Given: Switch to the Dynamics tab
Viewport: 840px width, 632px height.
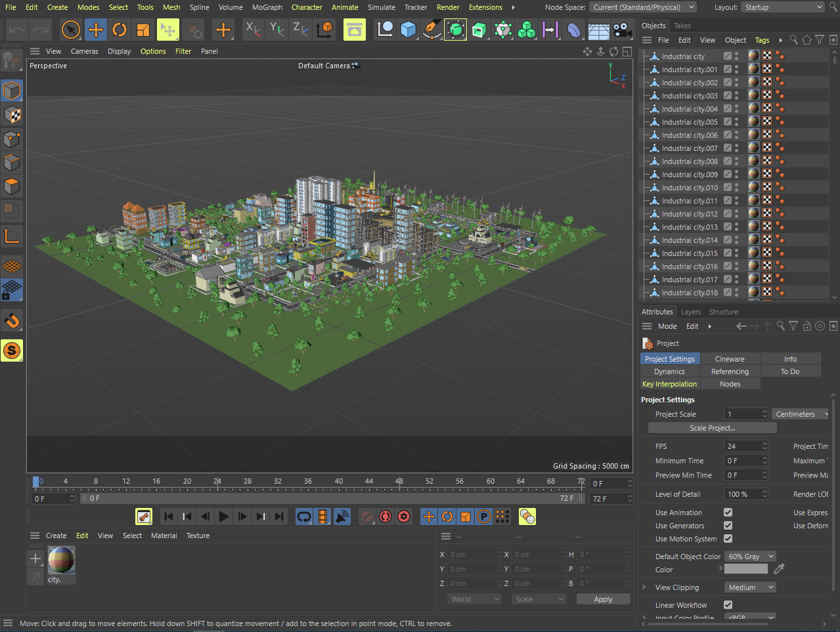Looking at the screenshot, I should click(x=669, y=371).
